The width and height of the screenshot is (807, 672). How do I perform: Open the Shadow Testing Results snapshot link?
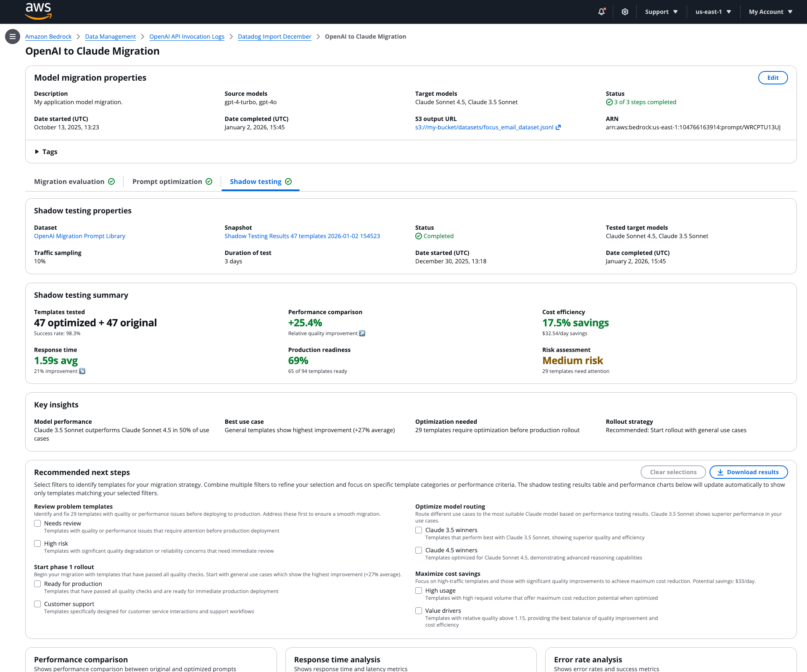coord(302,236)
